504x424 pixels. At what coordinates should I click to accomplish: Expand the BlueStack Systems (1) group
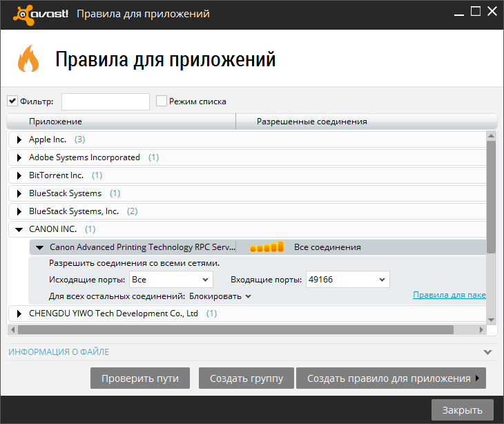coord(19,193)
